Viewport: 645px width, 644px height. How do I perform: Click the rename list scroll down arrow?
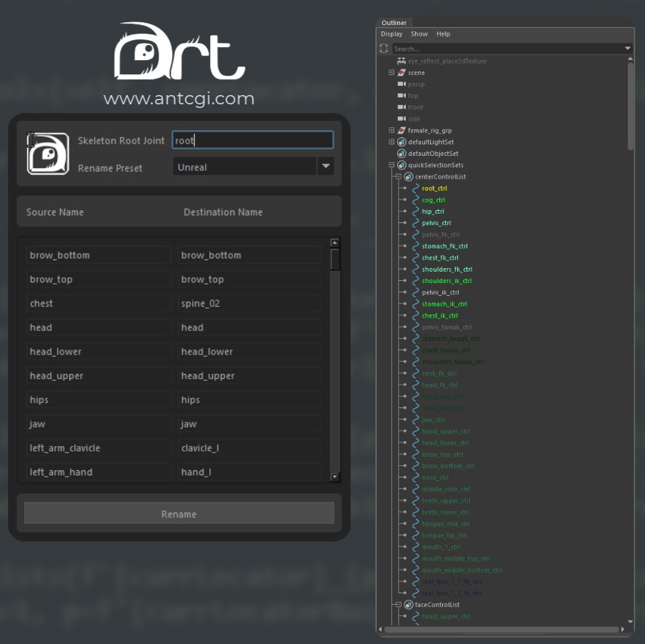(x=335, y=477)
